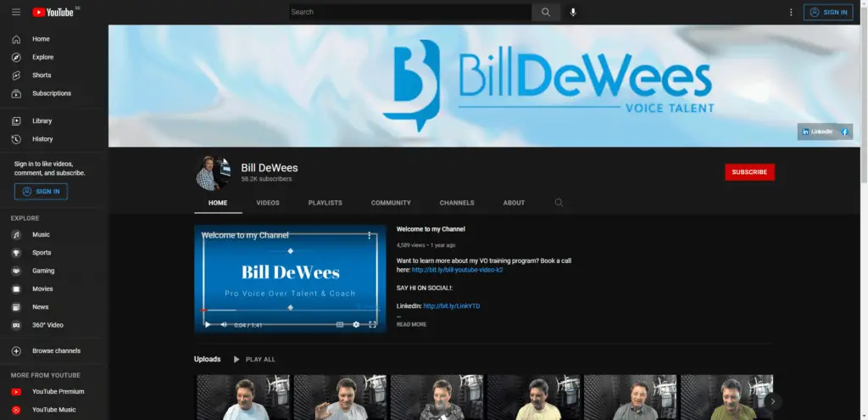This screenshot has height=420, width=868.
Task: Open video player settings gear
Action: pyautogui.click(x=356, y=325)
